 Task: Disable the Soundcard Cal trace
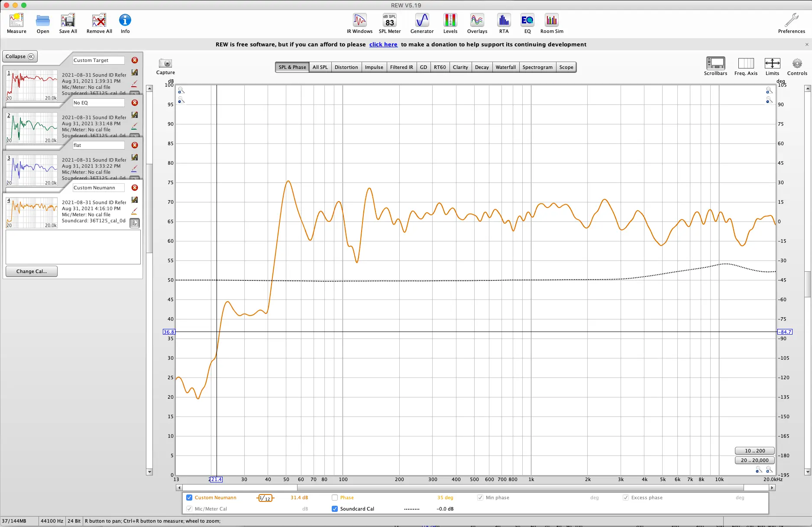335,509
